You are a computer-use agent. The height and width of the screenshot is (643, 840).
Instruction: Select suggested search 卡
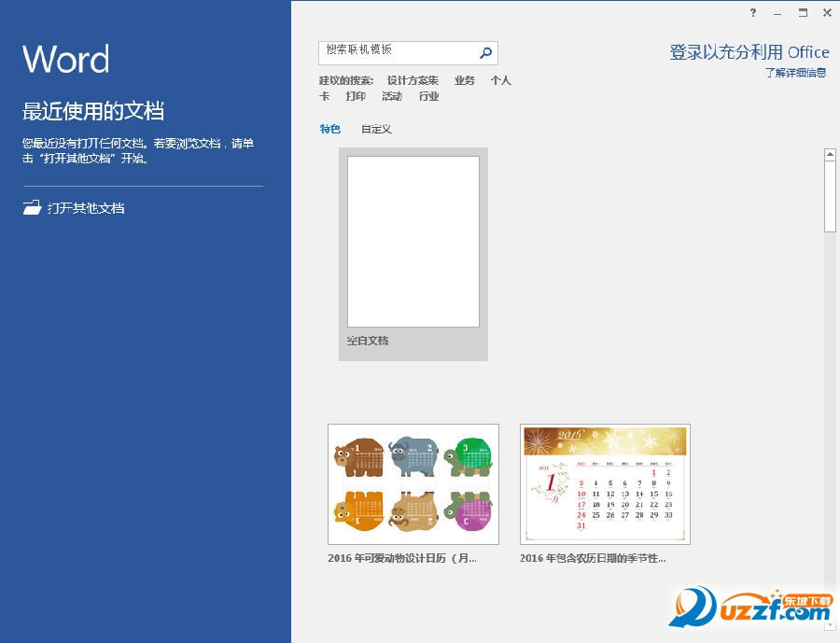(x=324, y=96)
